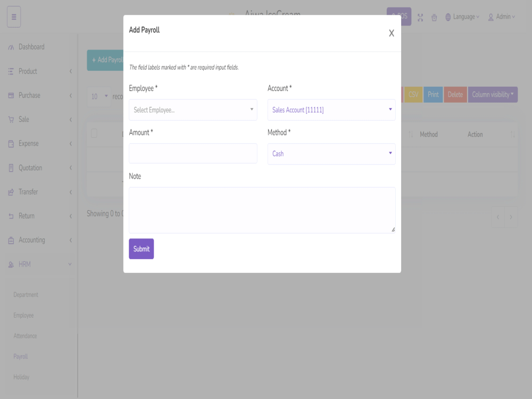The width and height of the screenshot is (532, 399).
Task: Open the Sales Account dropdown
Action: coord(331,110)
